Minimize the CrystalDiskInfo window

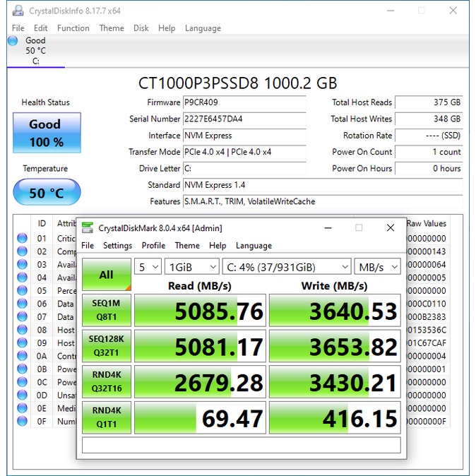tap(391, 11)
